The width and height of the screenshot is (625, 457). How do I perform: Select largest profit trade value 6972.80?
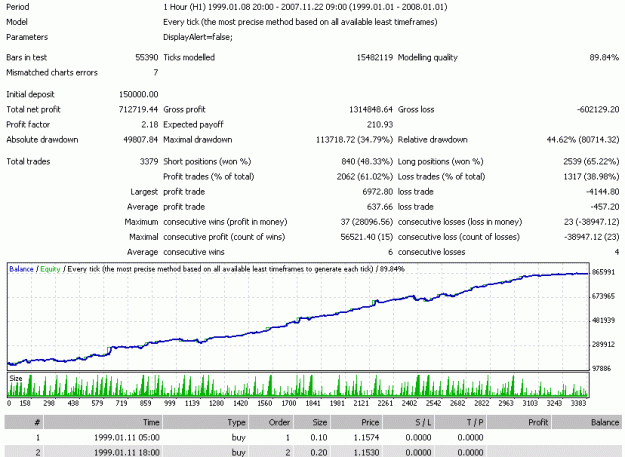click(377, 192)
